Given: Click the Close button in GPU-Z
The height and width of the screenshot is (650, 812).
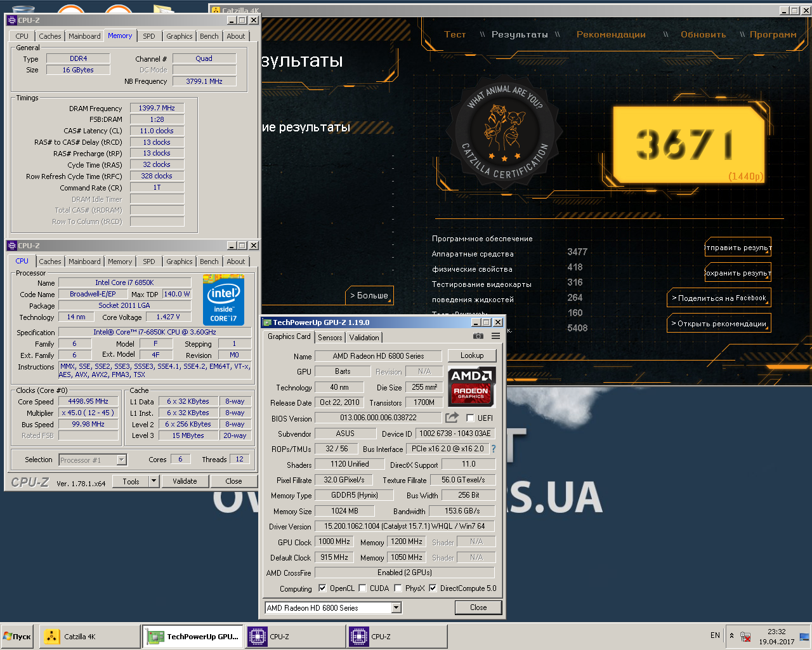Looking at the screenshot, I should click(x=478, y=607).
